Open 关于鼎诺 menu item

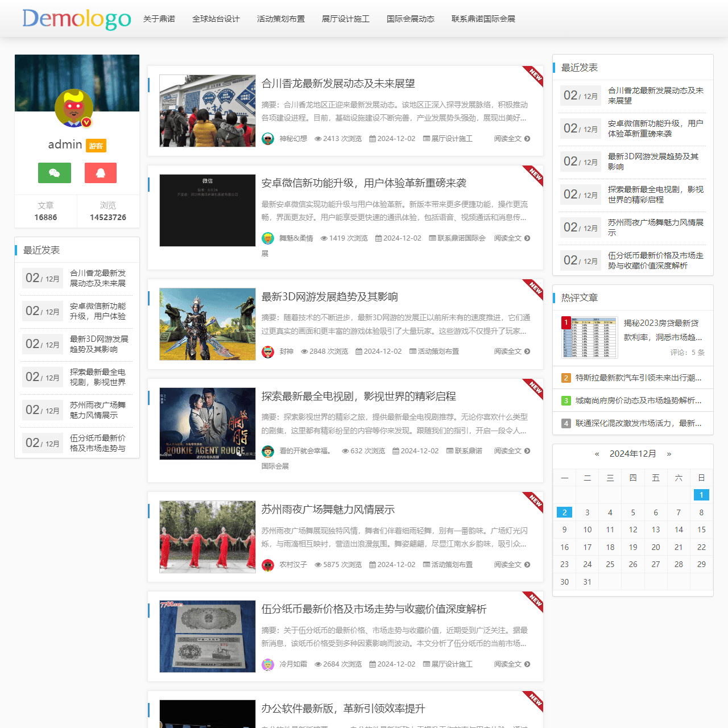coord(159,19)
